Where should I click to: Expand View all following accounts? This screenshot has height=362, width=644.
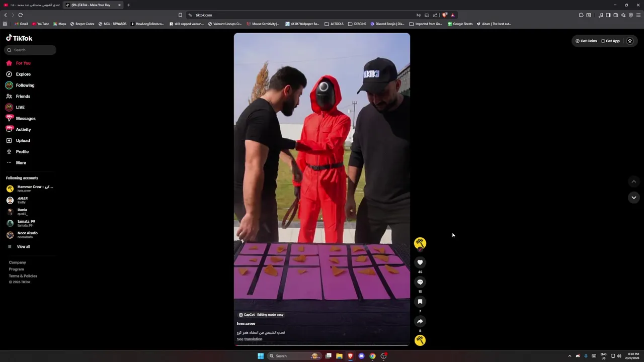pyautogui.click(x=19, y=247)
